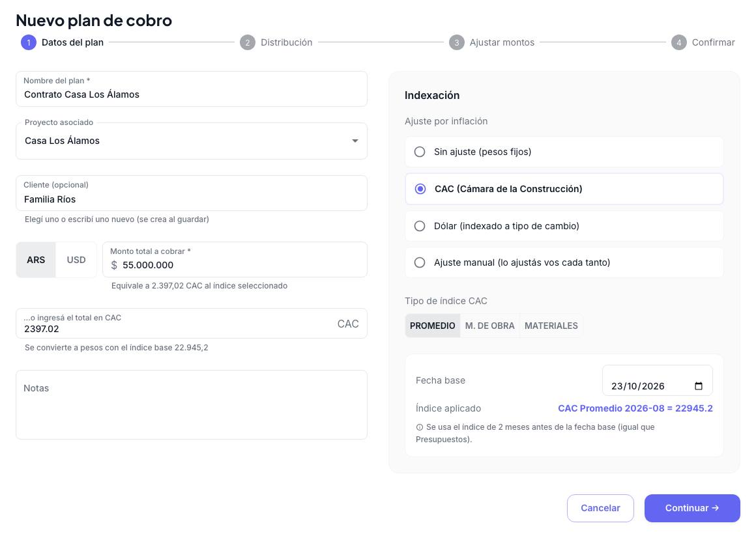Open the calendar picker in Fecha base
756x534 pixels.
pyautogui.click(x=698, y=386)
